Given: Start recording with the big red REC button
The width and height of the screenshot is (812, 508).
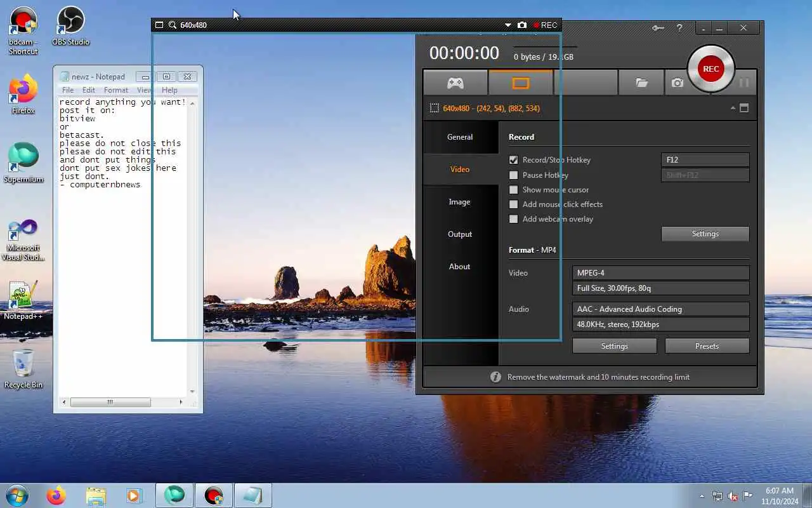Looking at the screenshot, I should coord(710,69).
